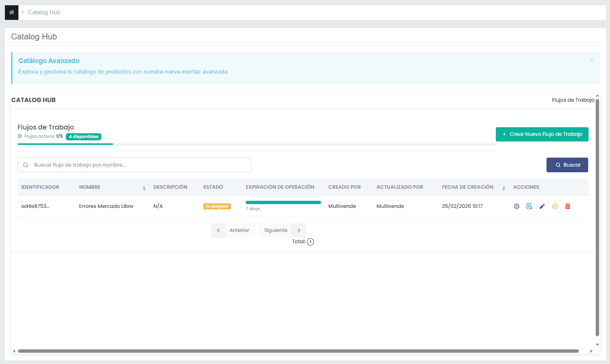The height and width of the screenshot is (364, 610).
Task: Focus the workflow name search field
Action: pos(139,165)
